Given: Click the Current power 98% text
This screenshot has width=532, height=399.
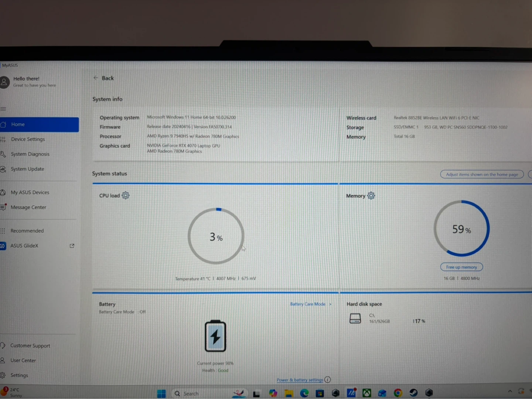Looking at the screenshot, I should pos(215,363).
